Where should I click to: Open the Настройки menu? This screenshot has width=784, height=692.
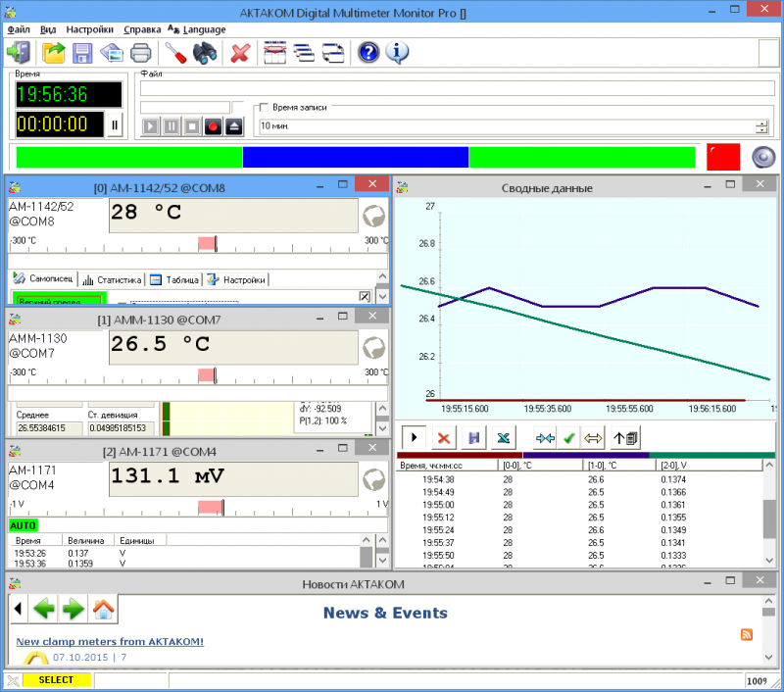click(x=89, y=29)
